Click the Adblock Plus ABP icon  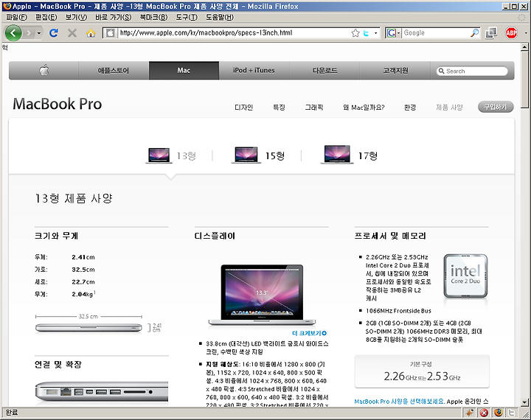[x=511, y=33]
